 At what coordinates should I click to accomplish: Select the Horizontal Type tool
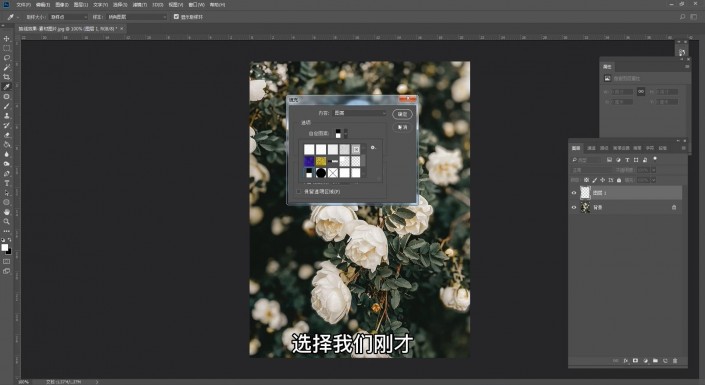point(6,183)
